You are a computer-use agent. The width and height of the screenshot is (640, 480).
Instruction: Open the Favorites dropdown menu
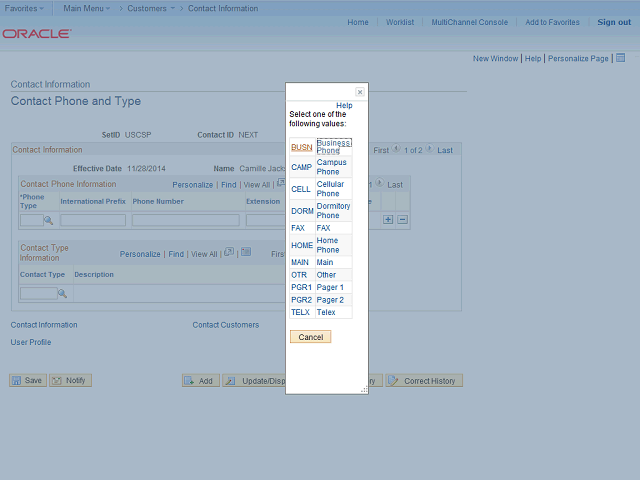[24, 8]
